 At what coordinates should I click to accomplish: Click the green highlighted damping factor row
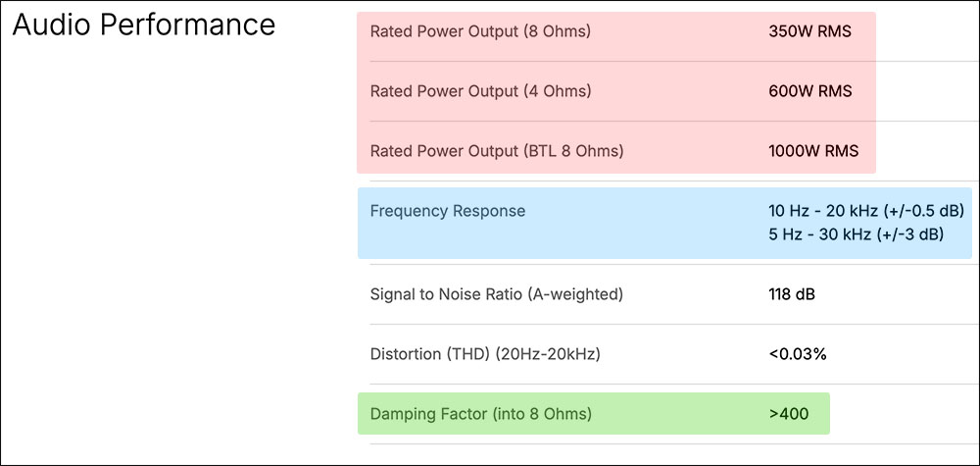(x=594, y=413)
